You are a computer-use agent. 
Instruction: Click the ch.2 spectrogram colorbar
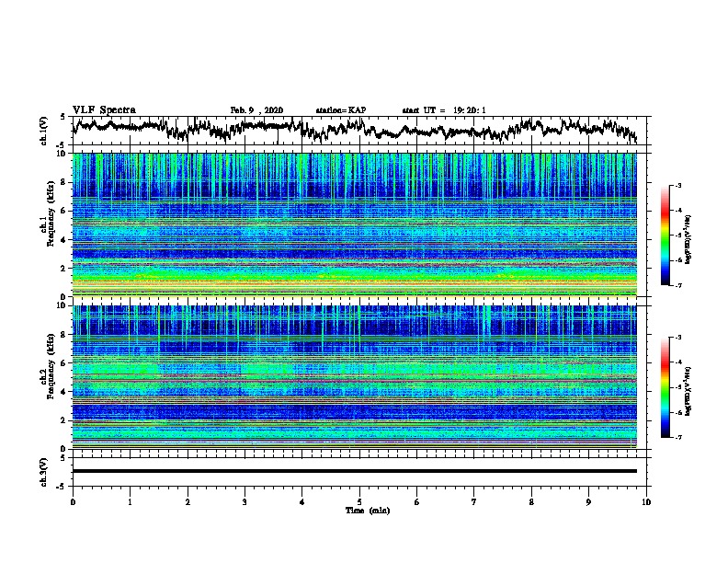coord(665,387)
